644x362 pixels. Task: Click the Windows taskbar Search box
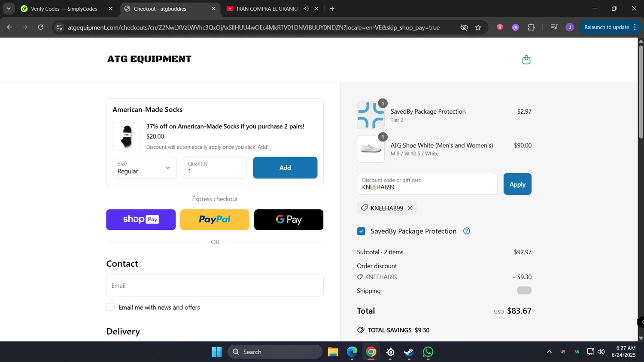[275, 352]
